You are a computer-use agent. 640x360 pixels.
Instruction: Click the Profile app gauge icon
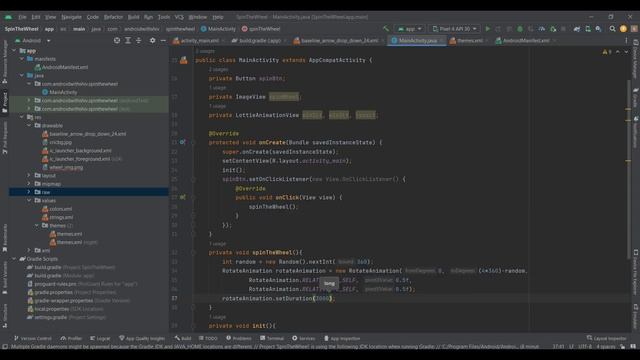pos(542,29)
